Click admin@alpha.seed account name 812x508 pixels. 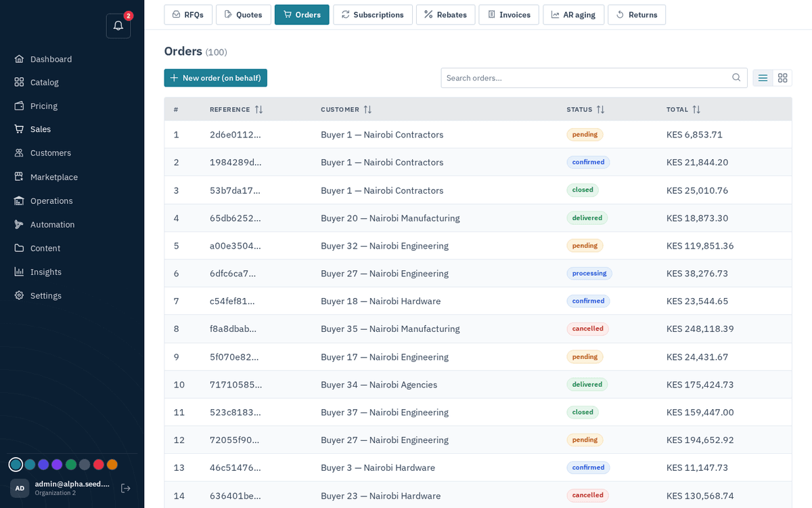[x=72, y=484]
